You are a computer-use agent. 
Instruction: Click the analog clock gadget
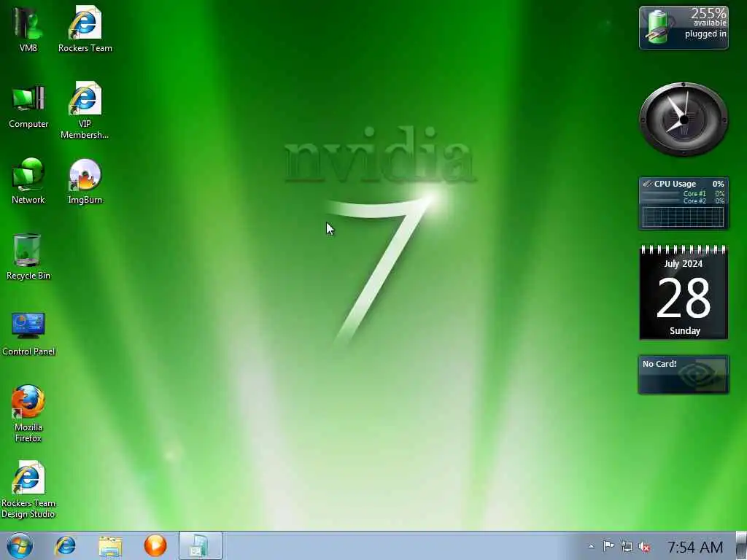click(x=684, y=119)
